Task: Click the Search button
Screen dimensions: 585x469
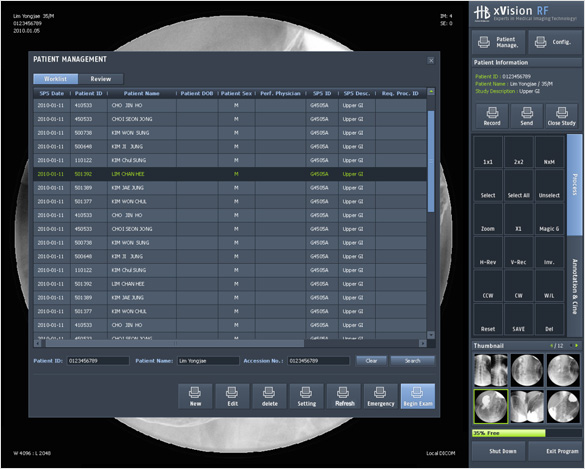Action: (x=412, y=361)
